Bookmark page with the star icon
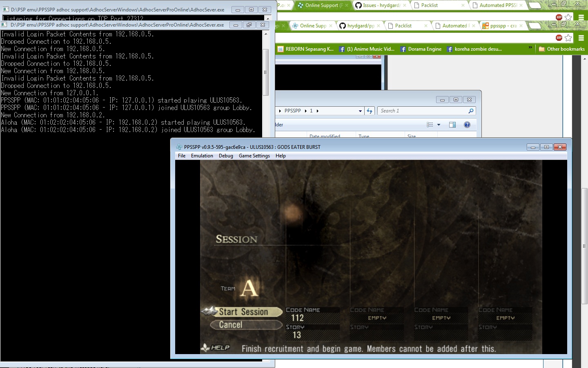The width and height of the screenshot is (588, 368). [x=568, y=38]
